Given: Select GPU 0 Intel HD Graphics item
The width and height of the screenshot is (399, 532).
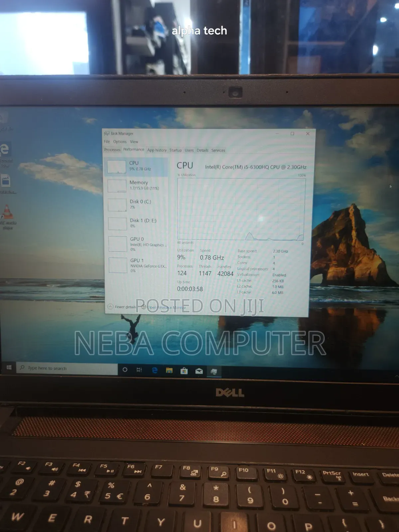Looking at the screenshot, I should (x=137, y=244).
